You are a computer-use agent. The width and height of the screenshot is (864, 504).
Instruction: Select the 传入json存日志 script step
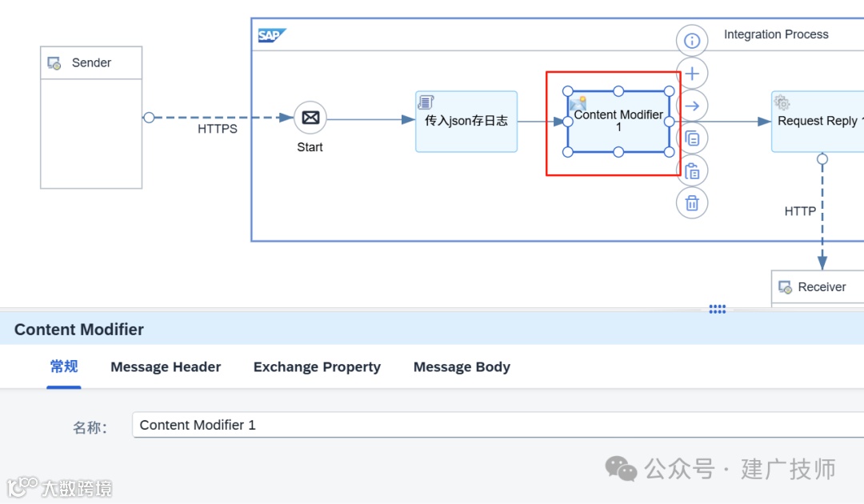point(466,121)
